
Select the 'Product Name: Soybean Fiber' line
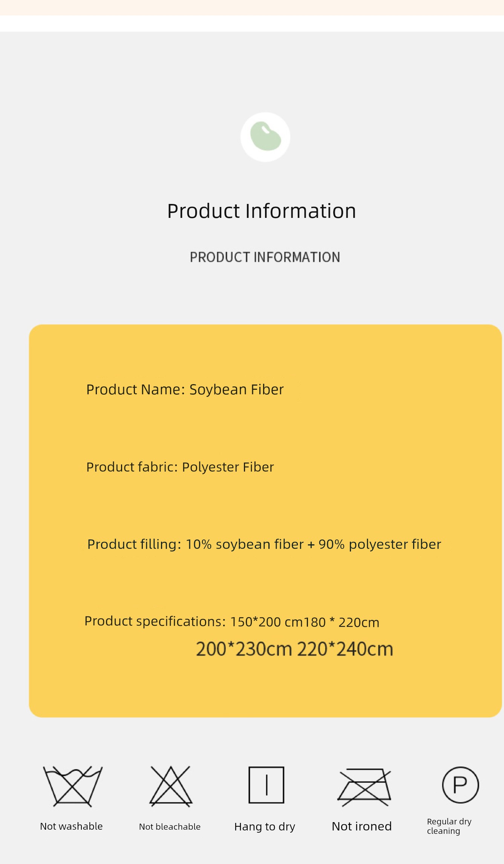[185, 389]
